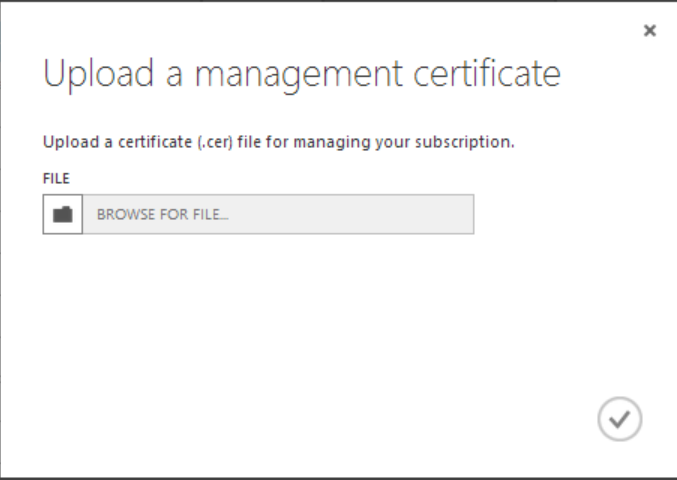Click the word "your" before "subscription"
677x480 pixels.
point(392,142)
